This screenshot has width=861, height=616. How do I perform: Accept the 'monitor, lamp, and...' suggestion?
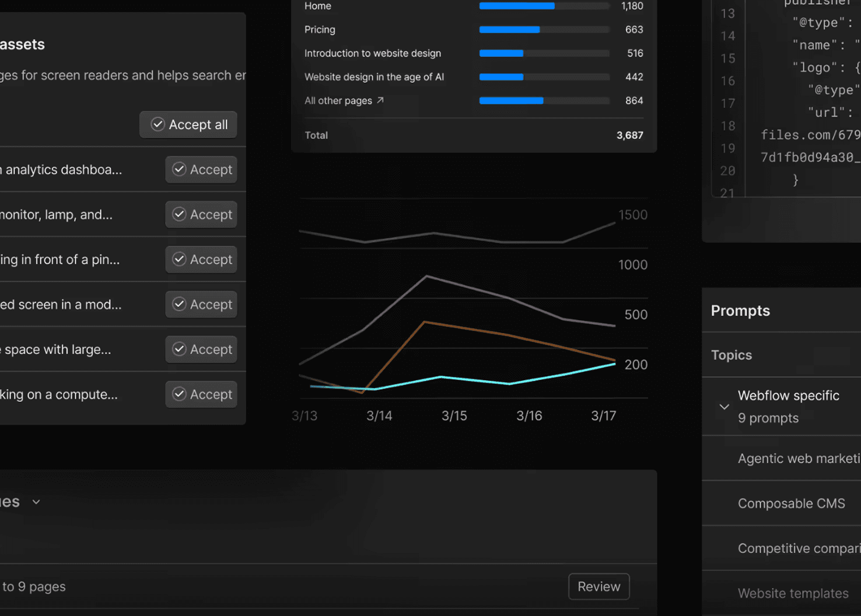(201, 214)
